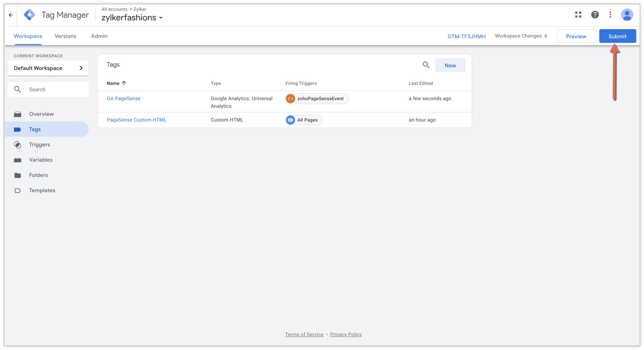
Task: Open the GA PageSense tag
Action: pyautogui.click(x=124, y=99)
